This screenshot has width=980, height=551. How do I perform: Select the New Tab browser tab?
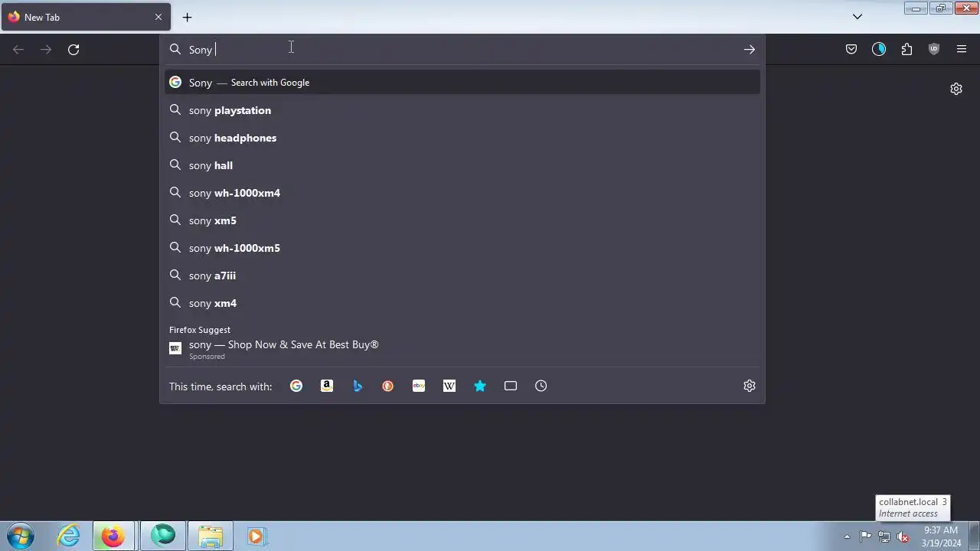point(85,17)
